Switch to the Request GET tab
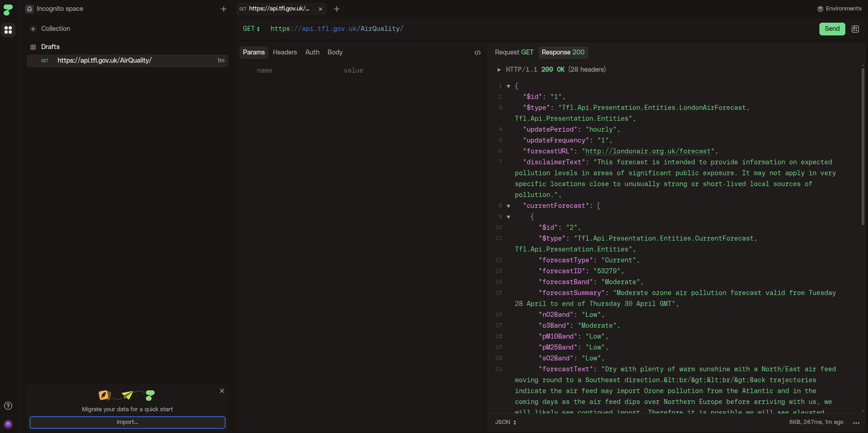The image size is (868, 433). point(514,52)
